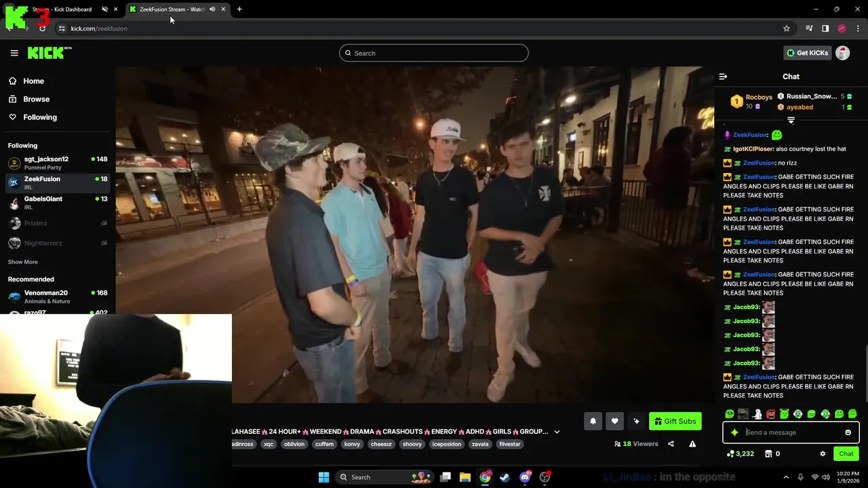
Task: Focus the Kick search field
Action: click(x=434, y=53)
